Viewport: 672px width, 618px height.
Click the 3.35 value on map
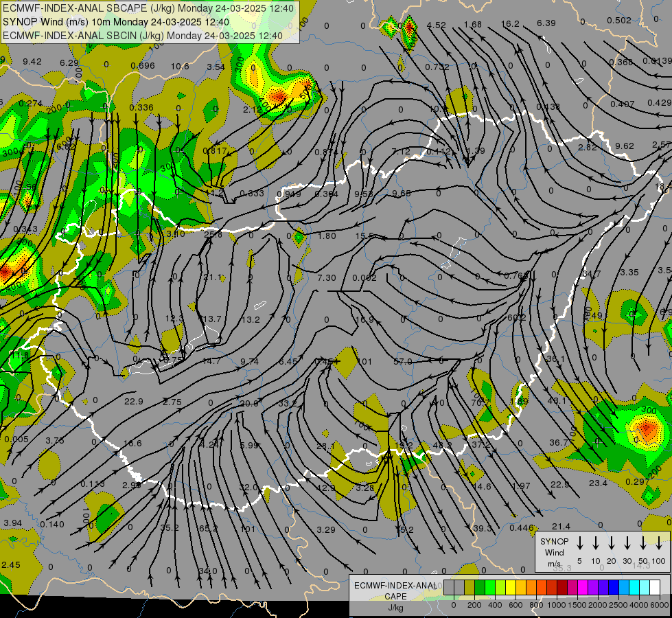(629, 273)
